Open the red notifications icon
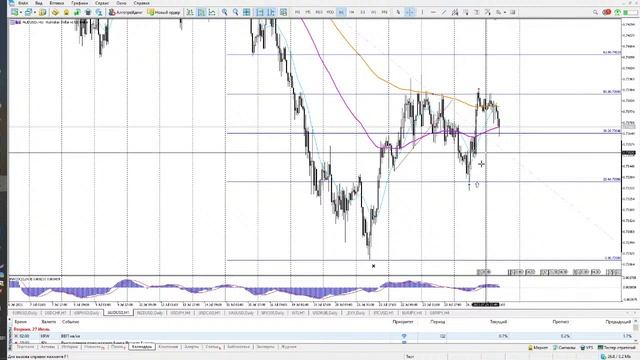The image size is (640, 360). (x=606, y=12)
